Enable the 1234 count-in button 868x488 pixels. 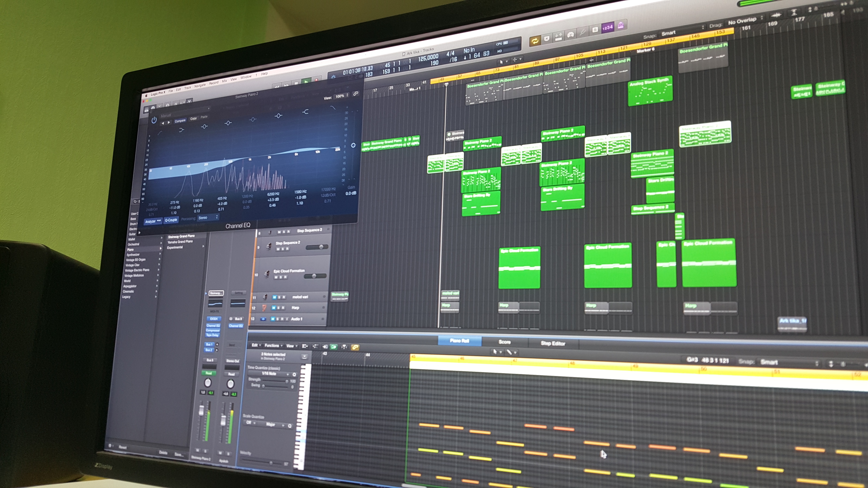click(x=607, y=28)
